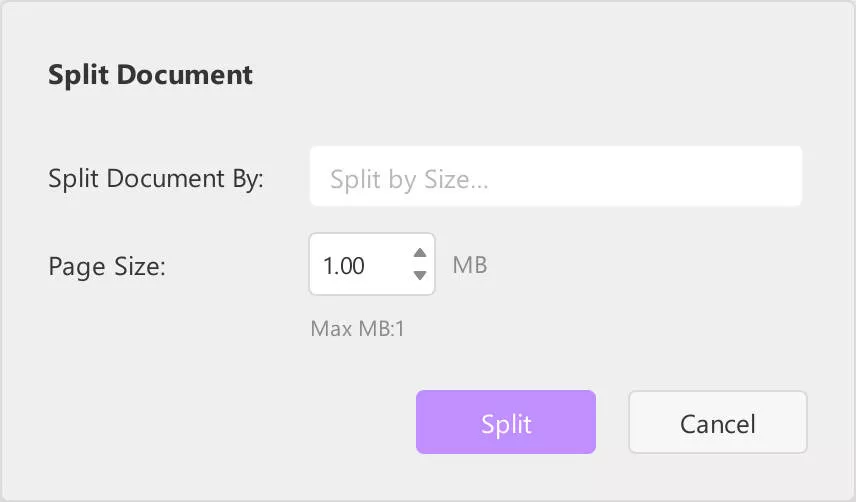Decrease page size with the down arrow
The width and height of the screenshot is (856, 502).
pyautogui.click(x=420, y=276)
